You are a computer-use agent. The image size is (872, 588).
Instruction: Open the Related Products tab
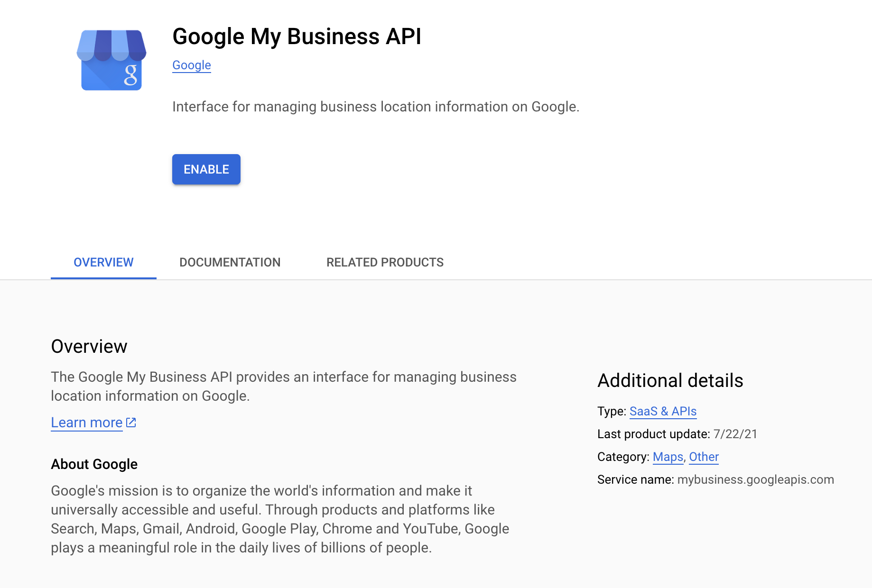[385, 262]
